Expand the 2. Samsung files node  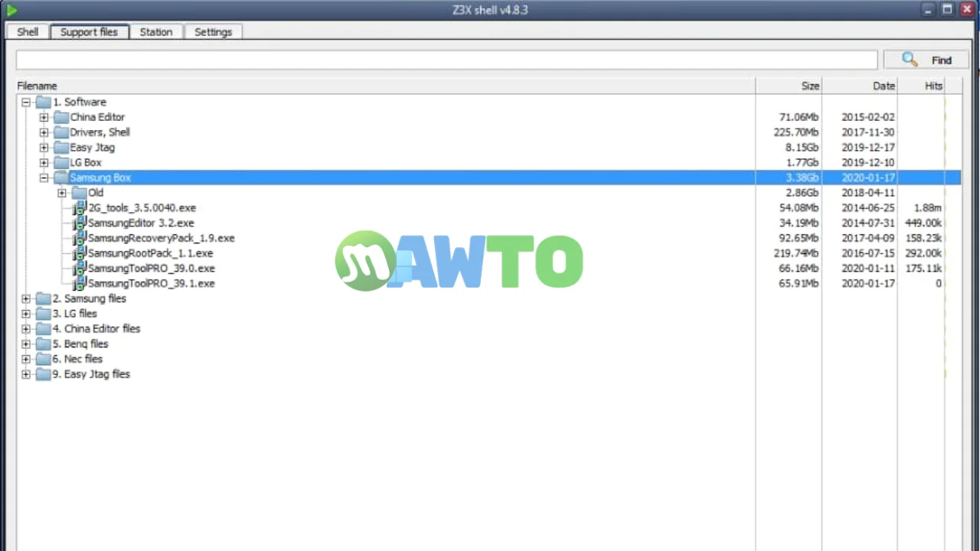pos(26,298)
